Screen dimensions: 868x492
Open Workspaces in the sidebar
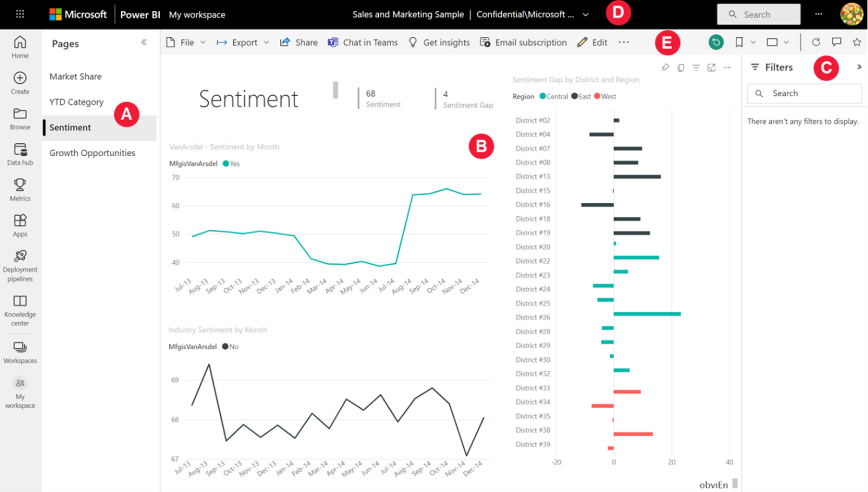20,353
